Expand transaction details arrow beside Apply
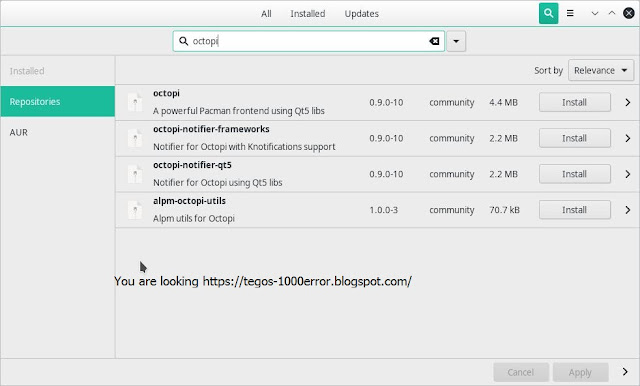Image resolution: width=640 pixels, height=386 pixels. click(625, 372)
